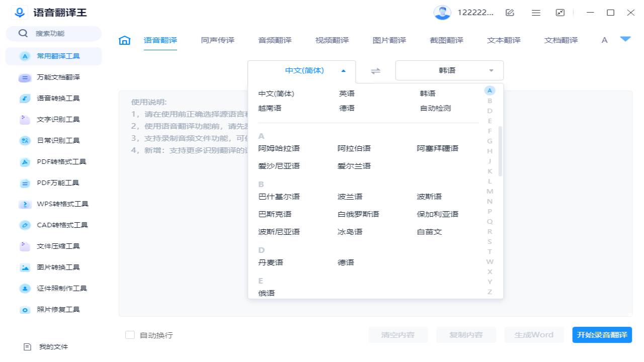Image resolution: width=644 pixels, height=362 pixels.
Task: Click the 生成Word button
Action: tap(534, 334)
